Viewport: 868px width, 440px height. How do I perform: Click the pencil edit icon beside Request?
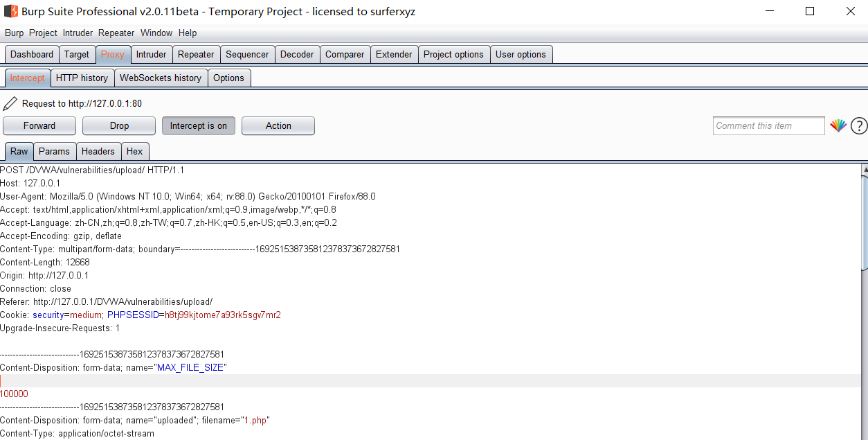click(x=10, y=104)
